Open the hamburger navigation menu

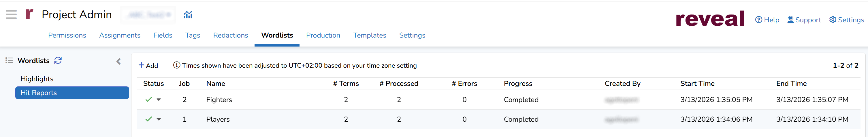[x=11, y=14]
